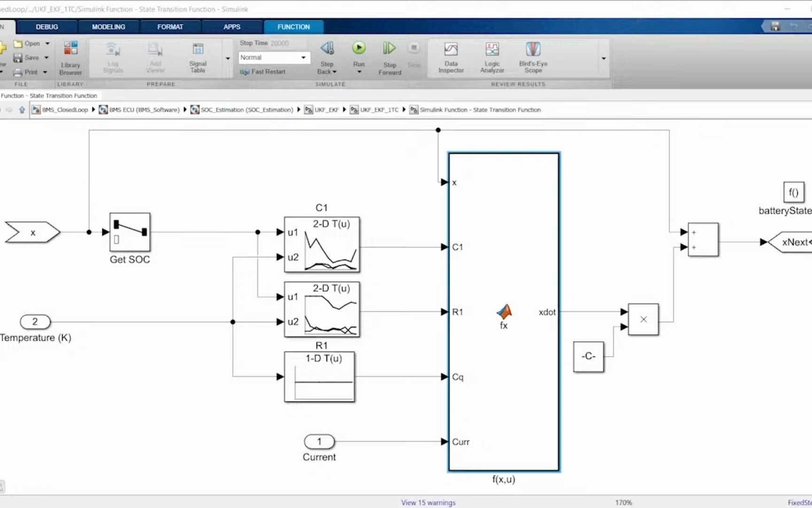
Task: Open the Data Inspector
Action: [451, 58]
